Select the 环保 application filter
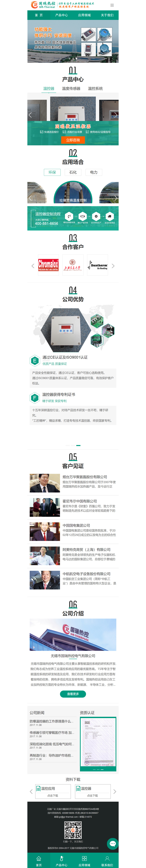 coord(52,172)
